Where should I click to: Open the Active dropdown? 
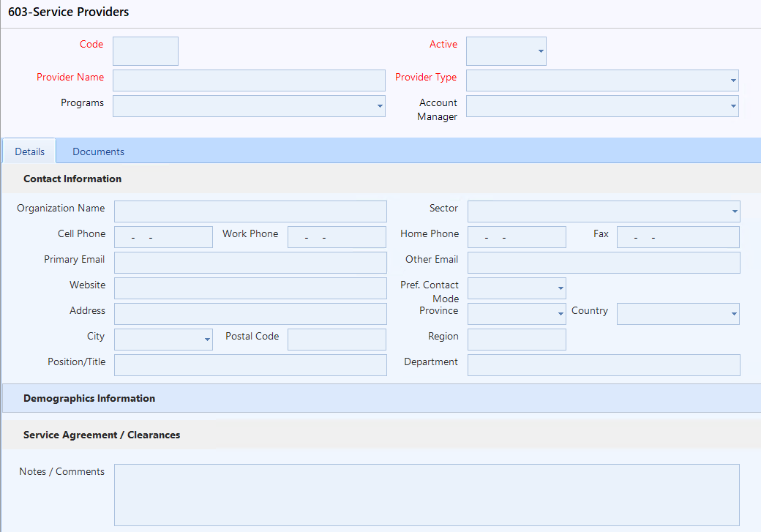tap(506, 51)
